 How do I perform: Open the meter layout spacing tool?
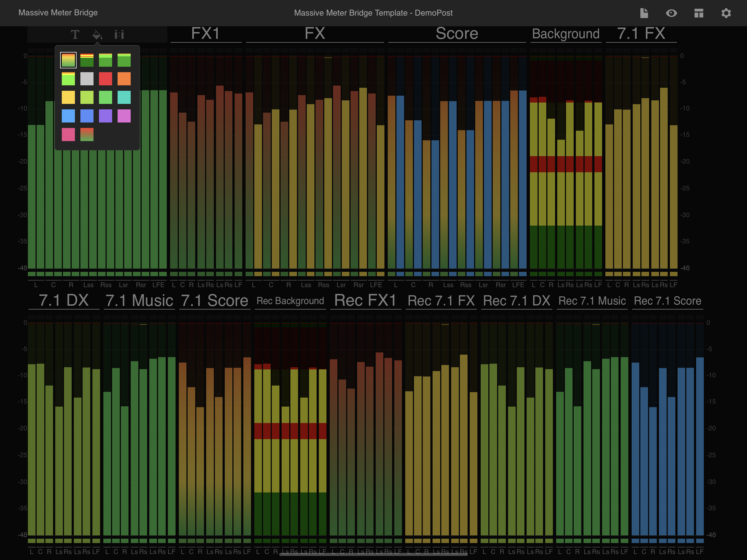pyautogui.click(x=119, y=34)
